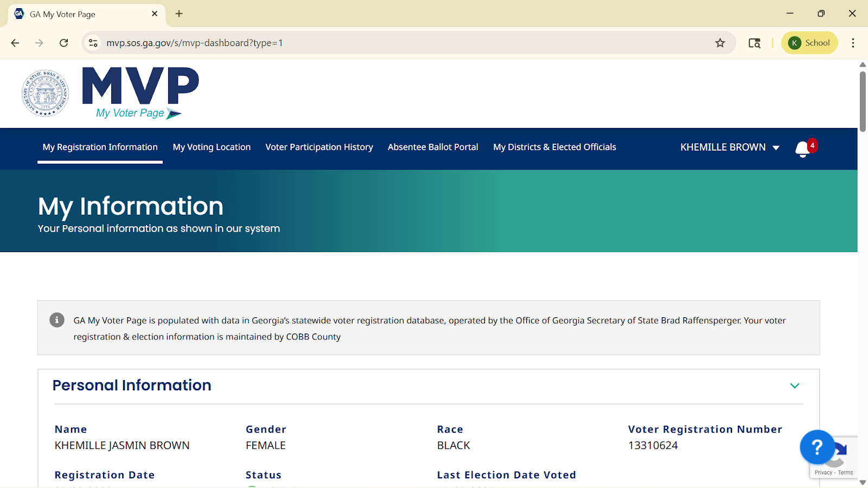
Task: Open the site information icon in address bar
Action: coord(93,43)
